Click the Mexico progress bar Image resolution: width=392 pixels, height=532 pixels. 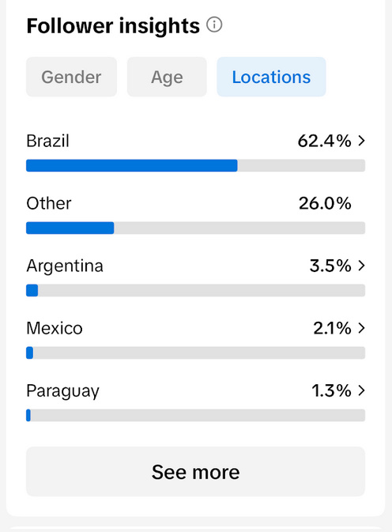tap(196, 353)
